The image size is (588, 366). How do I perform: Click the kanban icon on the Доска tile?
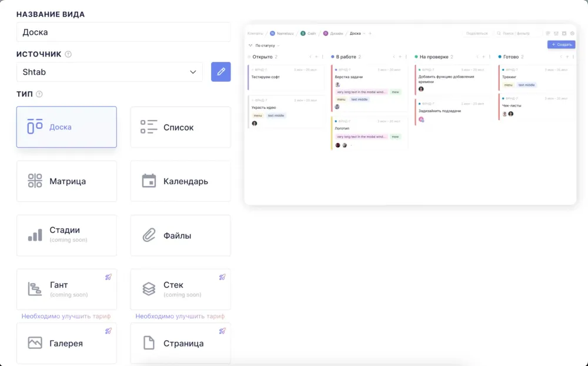coord(35,127)
